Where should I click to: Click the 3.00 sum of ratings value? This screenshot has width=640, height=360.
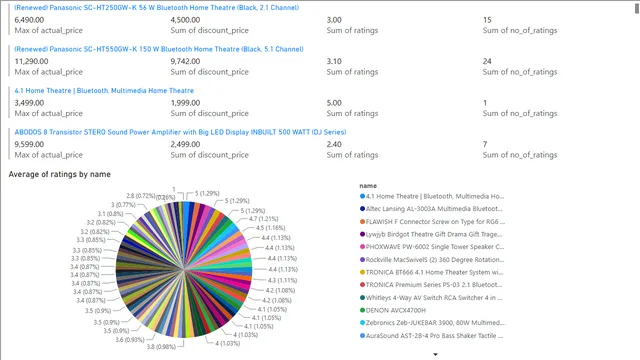point(334,20)
